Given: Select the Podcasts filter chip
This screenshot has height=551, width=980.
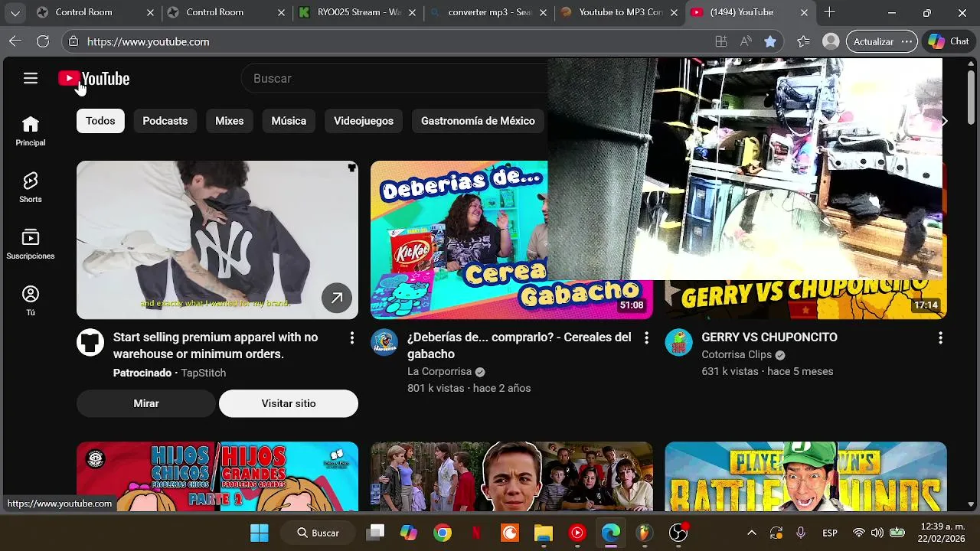Looking at the screenshot, I should pos(165,121).
